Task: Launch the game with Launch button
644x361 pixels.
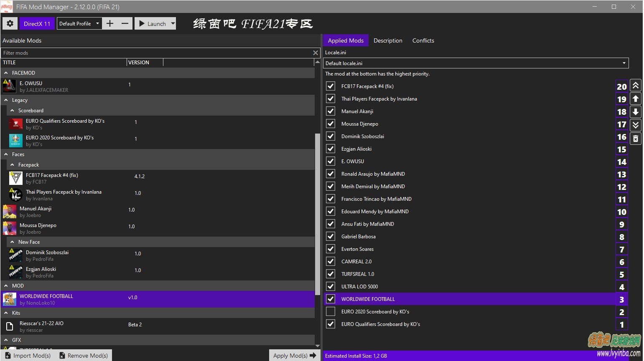Action: (152, 24)
